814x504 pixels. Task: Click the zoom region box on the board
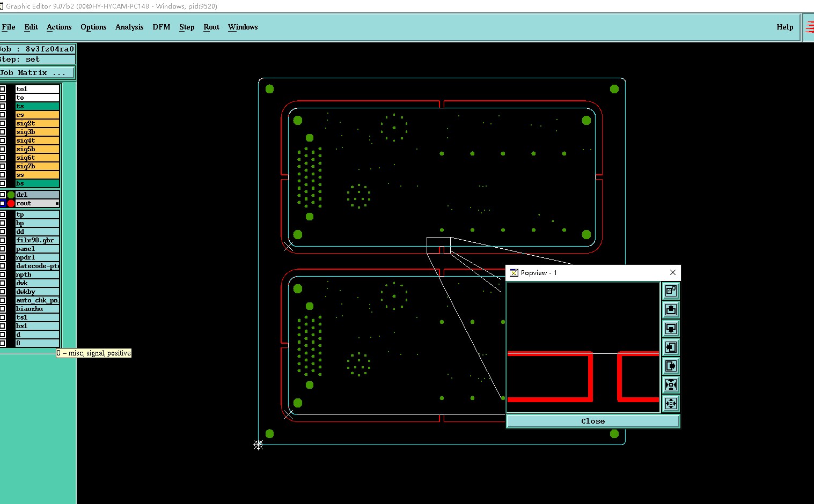coord(438,245)
